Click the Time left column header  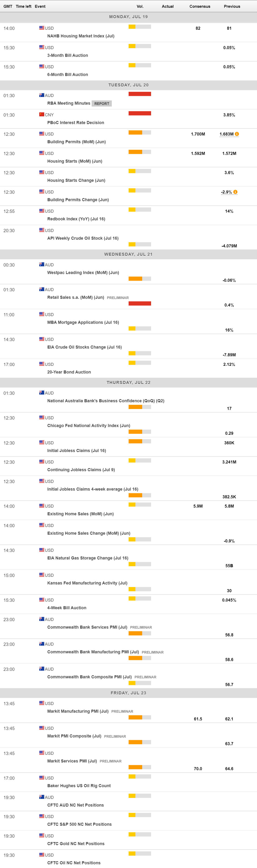pyautogui.click(x=24, y=6)
